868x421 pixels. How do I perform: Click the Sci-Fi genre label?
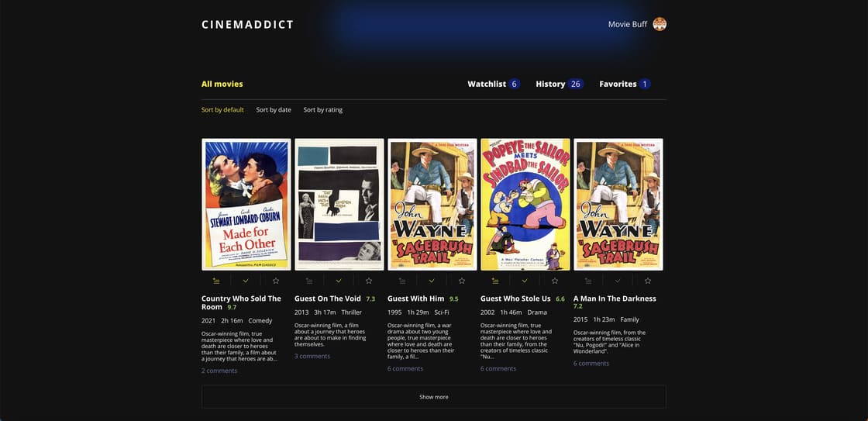tap(442, 312)
